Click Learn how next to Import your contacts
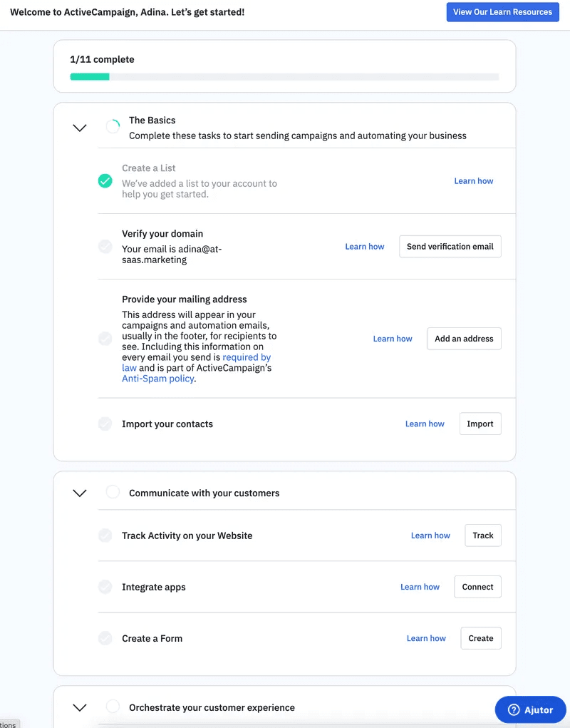The width and height of the screenshot is (570, 728). [425, 424]
